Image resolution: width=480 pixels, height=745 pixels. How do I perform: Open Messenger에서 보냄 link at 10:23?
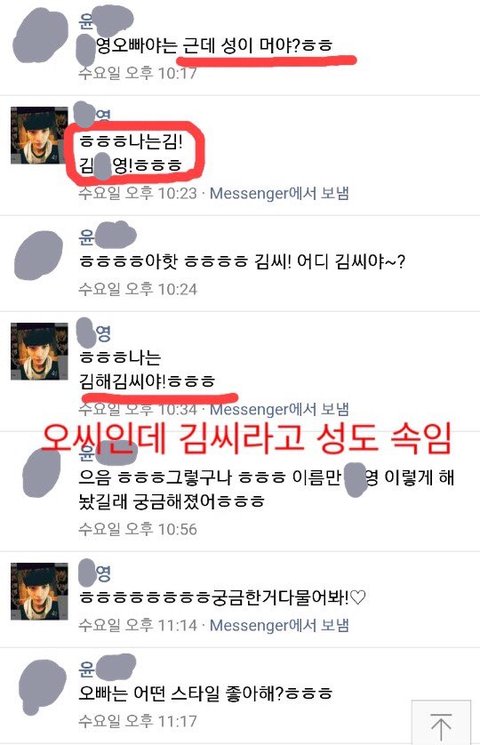tap(279, 193)
